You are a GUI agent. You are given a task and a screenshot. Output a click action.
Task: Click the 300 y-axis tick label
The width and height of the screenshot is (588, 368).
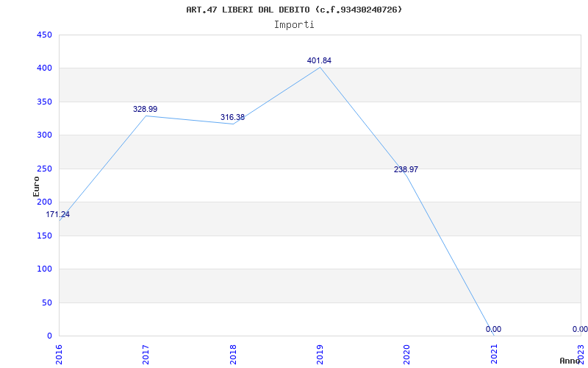pos(44,135)
